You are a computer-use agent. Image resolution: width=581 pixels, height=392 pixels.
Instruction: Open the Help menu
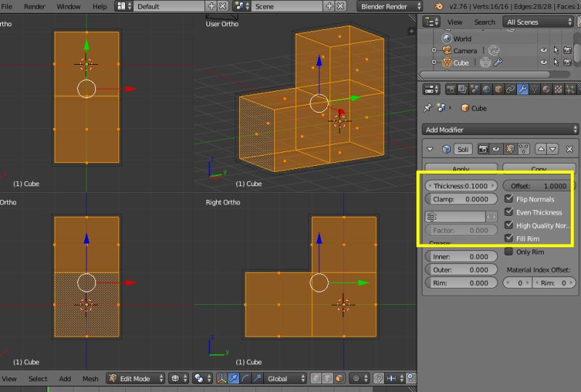pos(100,7)
